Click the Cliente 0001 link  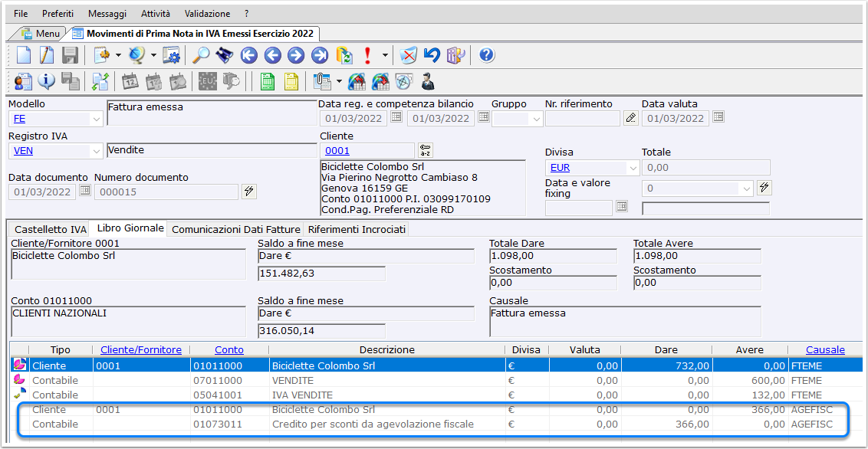pos(337,150)
